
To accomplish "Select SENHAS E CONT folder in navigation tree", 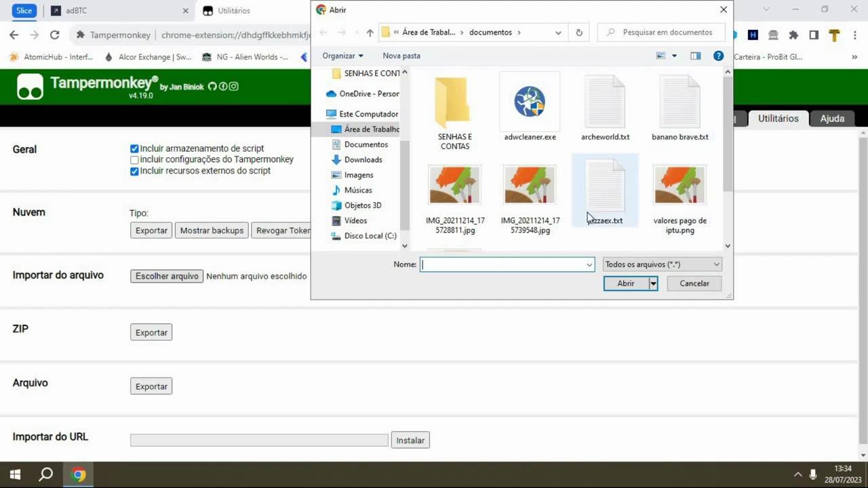I will pyautogui.click(x=366, y=73).
